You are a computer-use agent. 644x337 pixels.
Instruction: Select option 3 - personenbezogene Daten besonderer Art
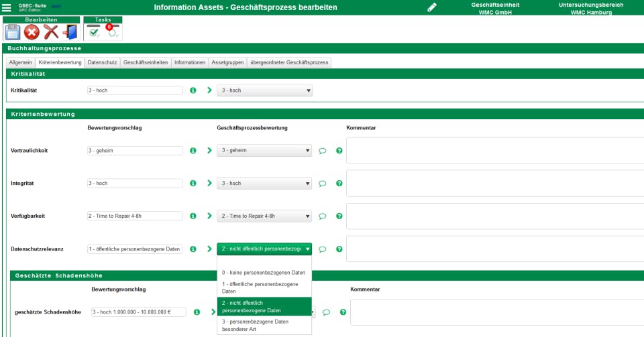point(264,326)
